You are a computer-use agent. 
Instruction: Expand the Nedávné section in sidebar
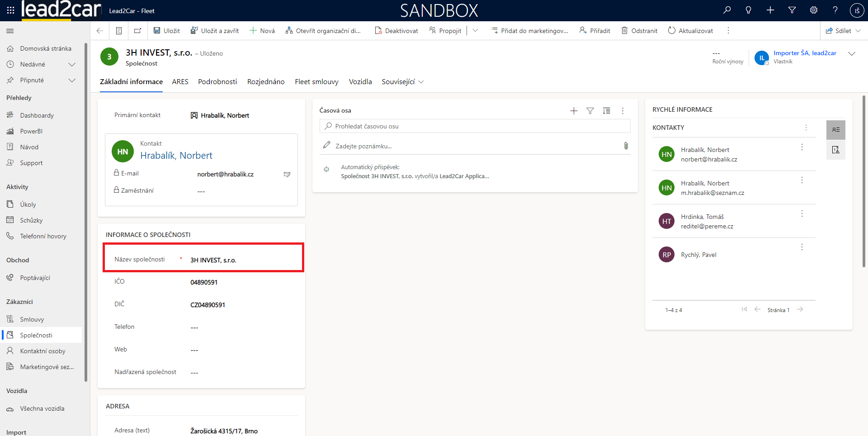coord(71,64)
